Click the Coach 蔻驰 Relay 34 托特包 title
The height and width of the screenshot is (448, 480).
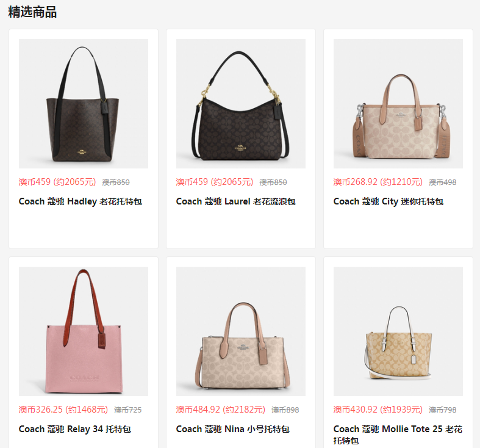pos(74,429)
